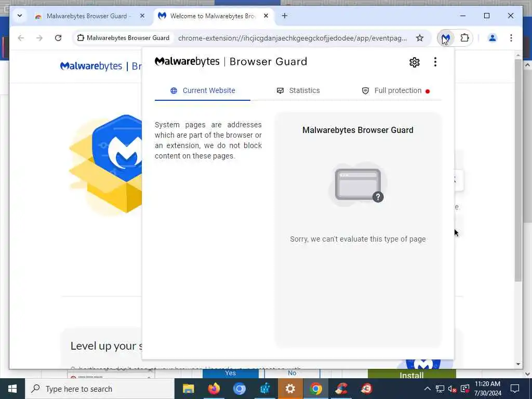Go back to previous page
This screenshot has width=532, height=399.
[x=21, y=38]
